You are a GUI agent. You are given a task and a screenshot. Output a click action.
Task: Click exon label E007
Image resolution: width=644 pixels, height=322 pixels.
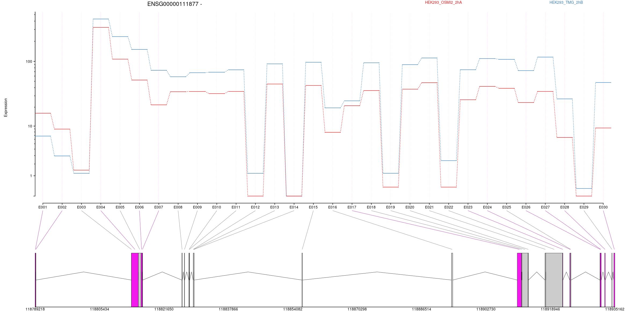tap(159, 207)
